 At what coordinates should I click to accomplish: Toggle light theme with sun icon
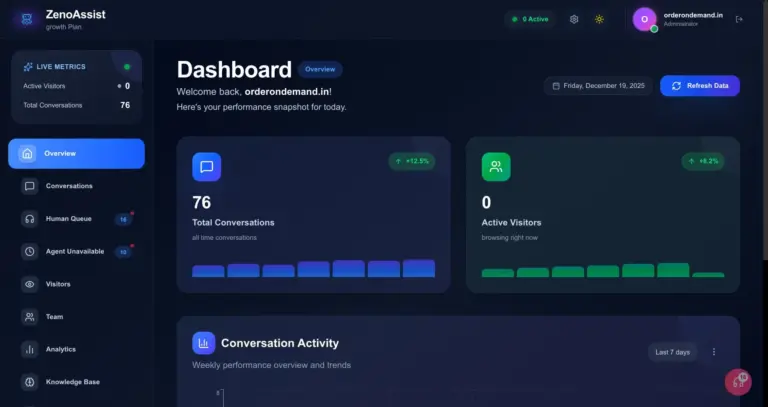(x=599, y=19)
